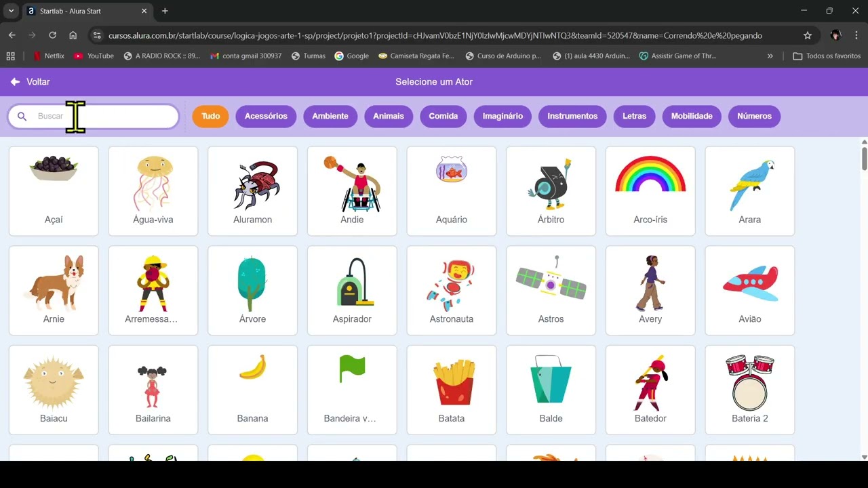Viewport: 868px width, 488px height.
Task: Select the Aspirador vacuum actor
Action: click(352, 291)
